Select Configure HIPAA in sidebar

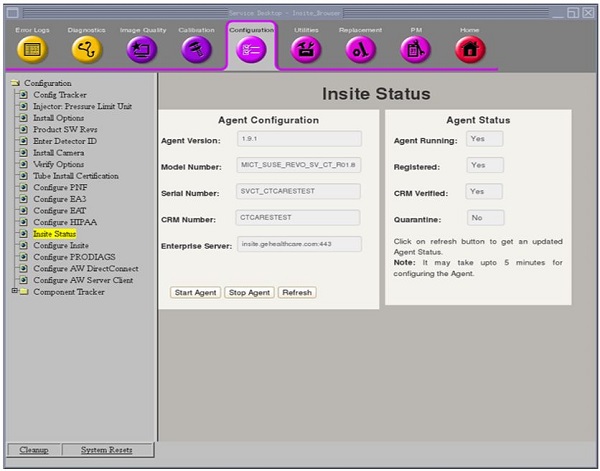coord(66,221)
